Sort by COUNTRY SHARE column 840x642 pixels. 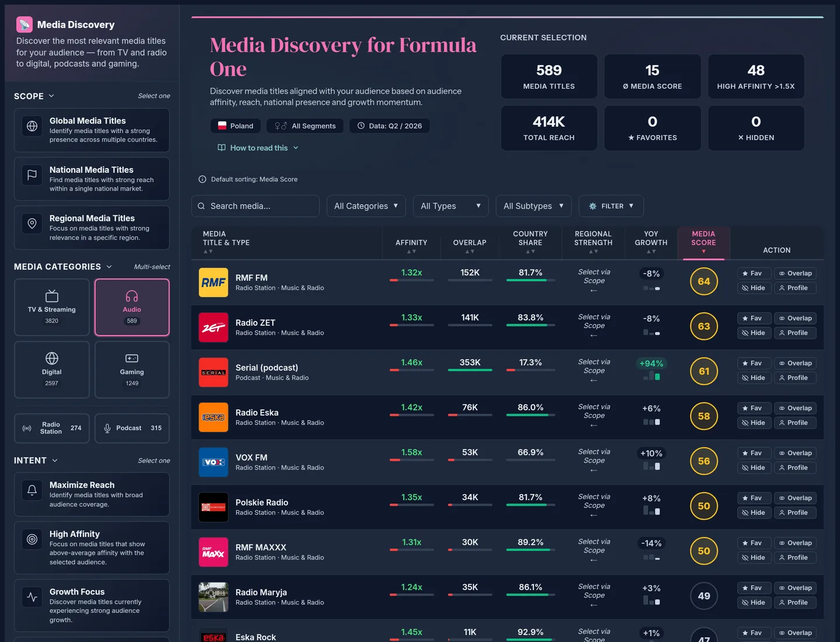click(x=530, y=242)
